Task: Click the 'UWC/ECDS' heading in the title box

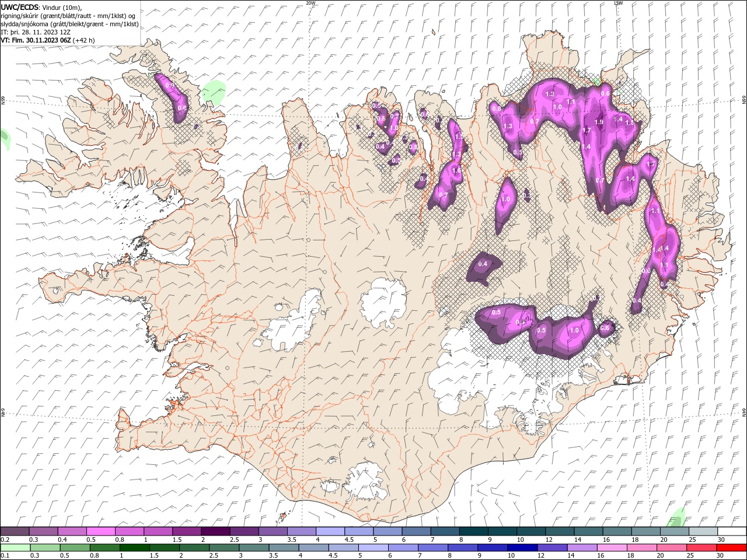Action: coord(19,7)
